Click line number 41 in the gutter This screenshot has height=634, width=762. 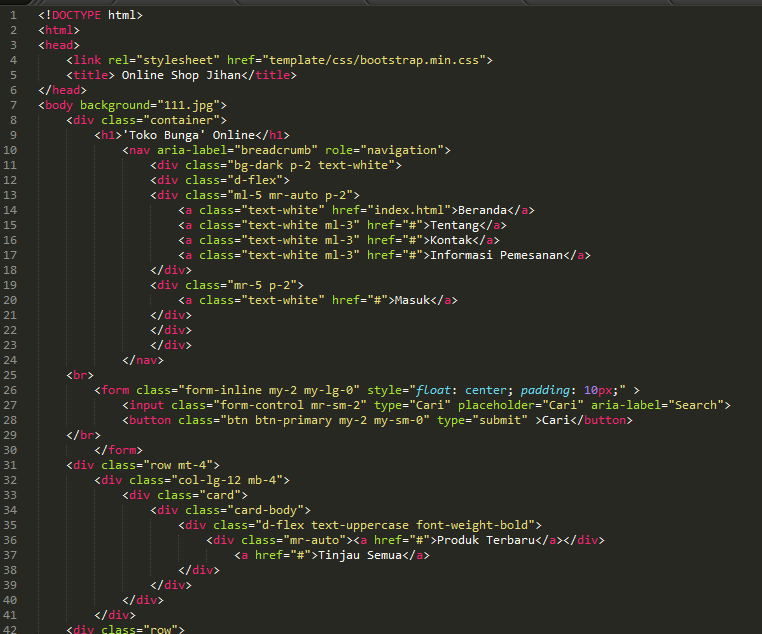click(x=10, y=615)
